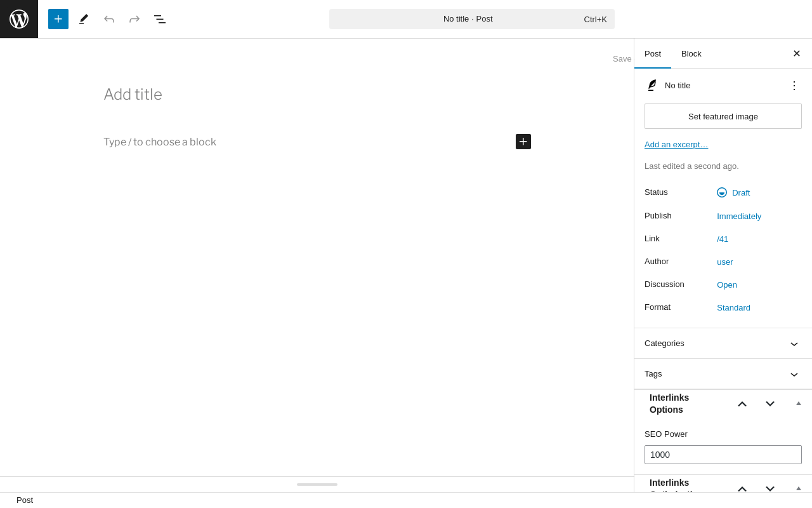Switch to the Block tab

691,54
